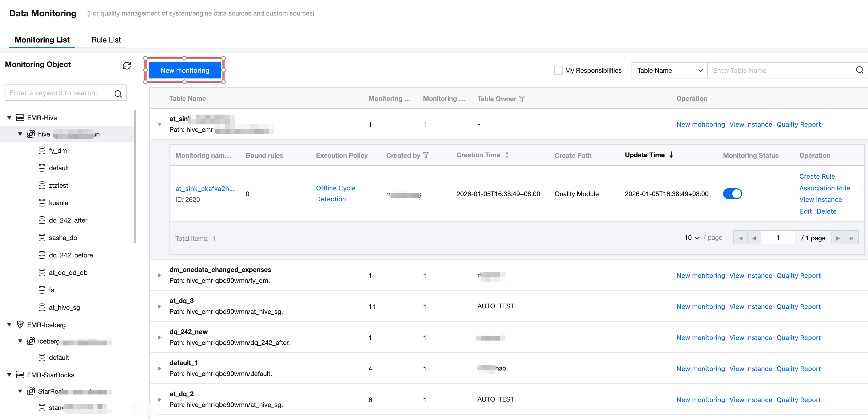This screenshot has width=868, height=419.
Task: Collapse the EMR-Hive tree node
Action: [x=10, y=118]
